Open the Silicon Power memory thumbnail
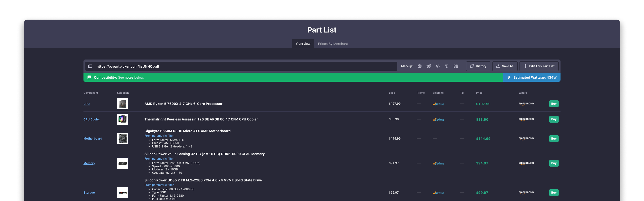Image resolution: width=644 pixels, height=201 pixels. pyautogui.click(x=123, y=163)
